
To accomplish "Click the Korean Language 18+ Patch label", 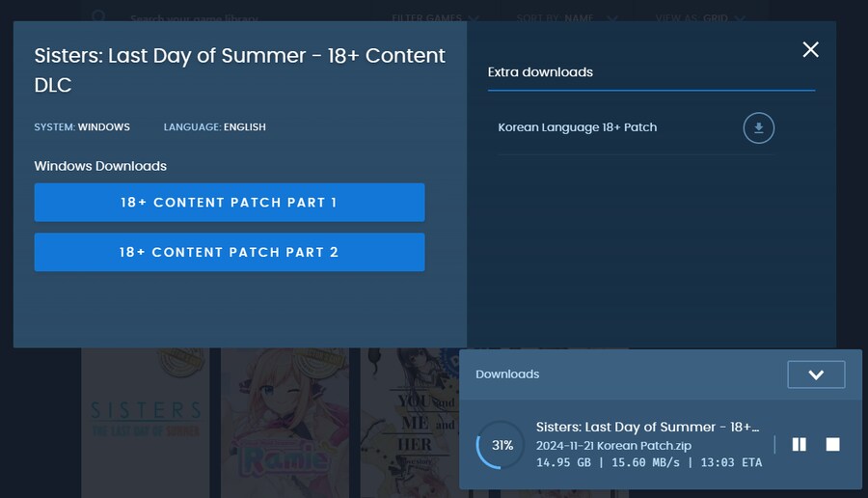I will [x=577, y=127].
